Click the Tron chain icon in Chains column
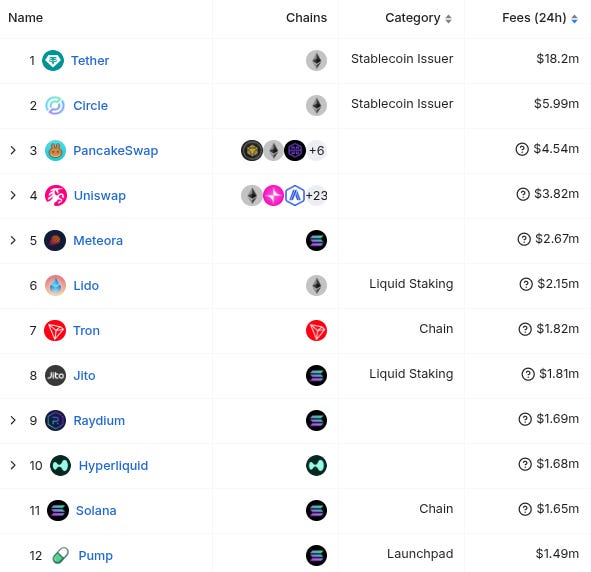 click(316, 330)
